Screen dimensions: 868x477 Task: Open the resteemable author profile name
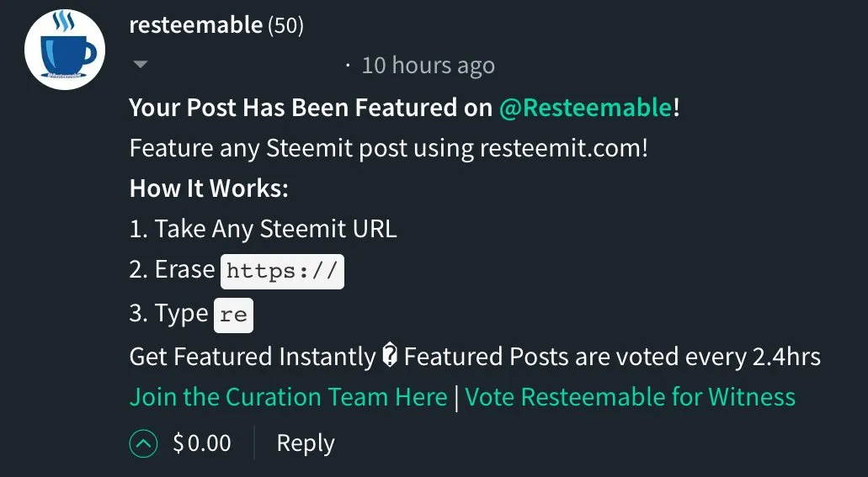pyautogui.click(x=195, y=25)
